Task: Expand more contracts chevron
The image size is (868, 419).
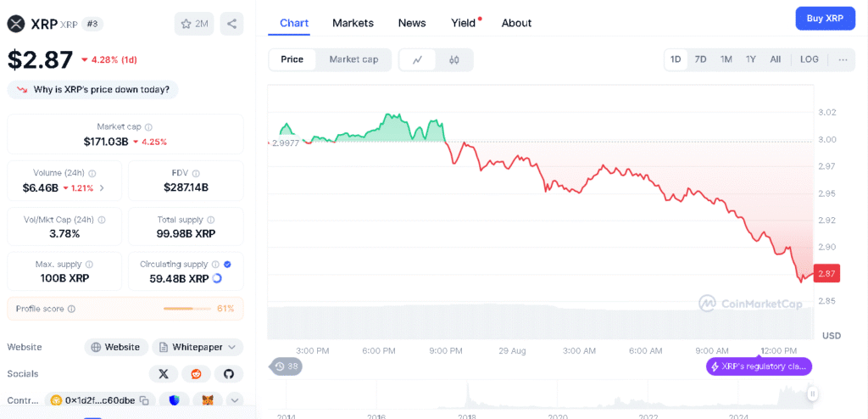Action: [x=234, y=400]
